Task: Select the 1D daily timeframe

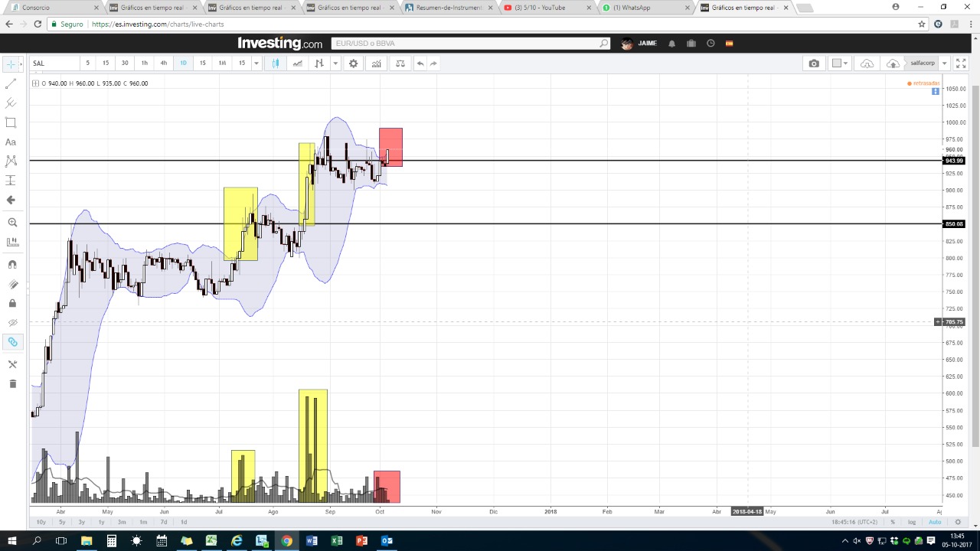Action: click(183, 64)
